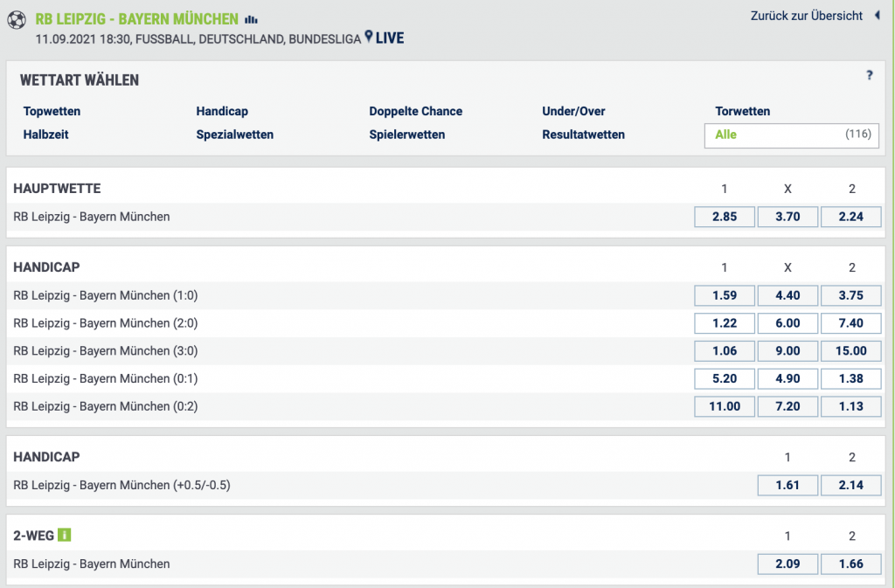This screenshot has height=588, width=895.
Task: Select handicap (0:1) odds 1.38
Action: coord(851,378)
